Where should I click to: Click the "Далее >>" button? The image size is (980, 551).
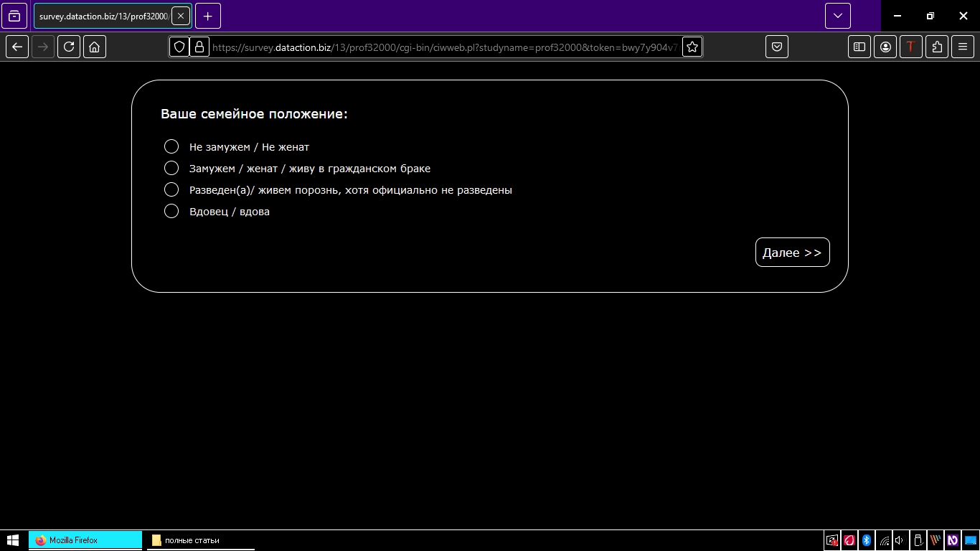tap(793, 253)
